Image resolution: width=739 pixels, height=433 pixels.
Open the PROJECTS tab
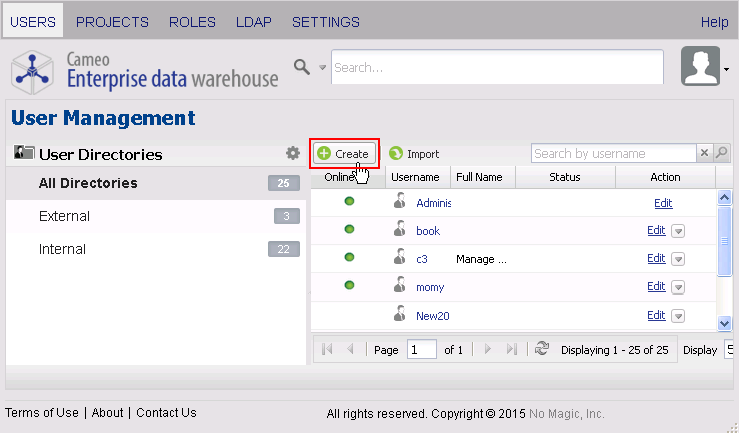pos(112,22)
